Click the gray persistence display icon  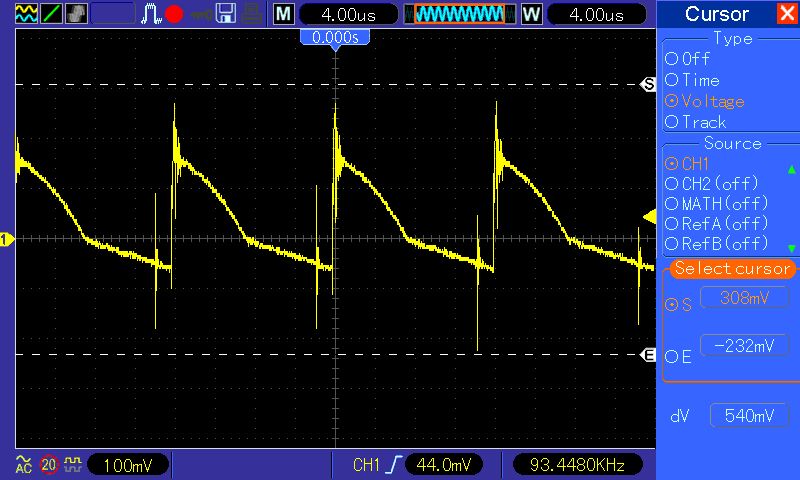(77, 14)
